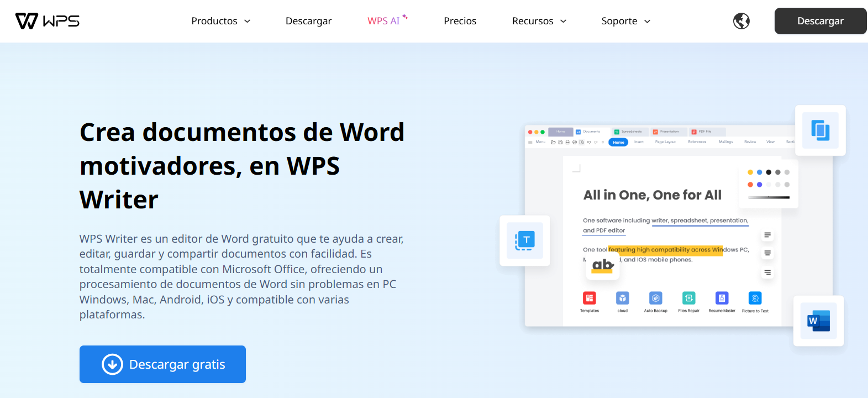The width and height of the screenshot is (868, 398).
Task: Expand the Recursos dropdown chevron
Action: pyautogui.click(x=564, y=22)
